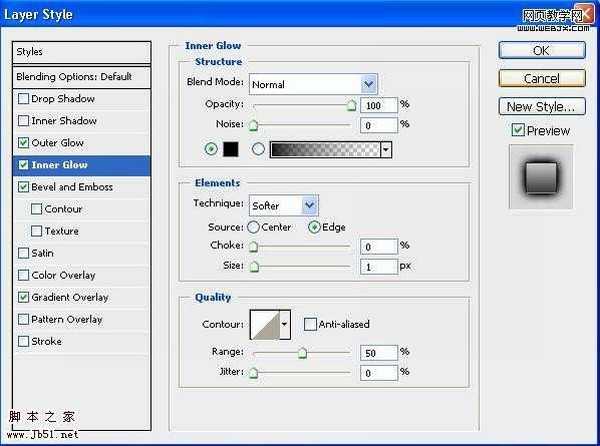Disable the Outer Glow checkbox
Screen dimensions: 600x446
point(23,143)
